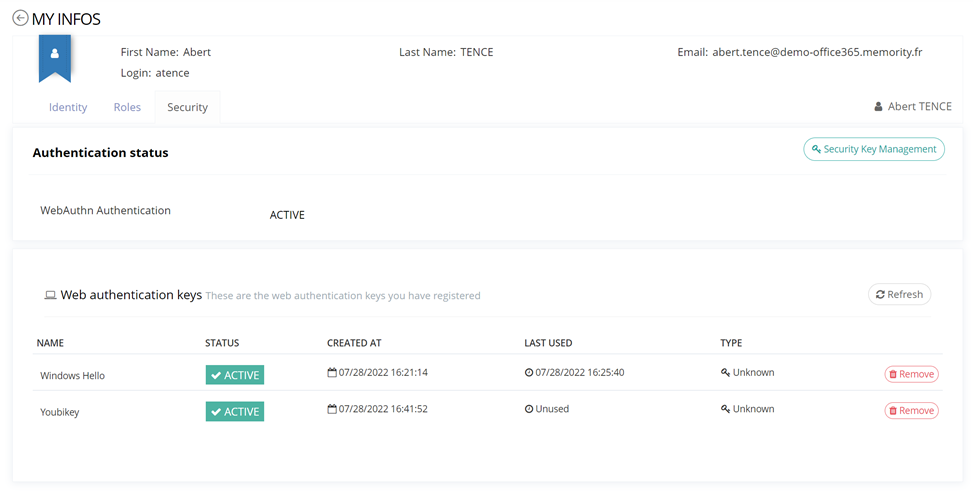Click the NAME column header

(50, 343)
